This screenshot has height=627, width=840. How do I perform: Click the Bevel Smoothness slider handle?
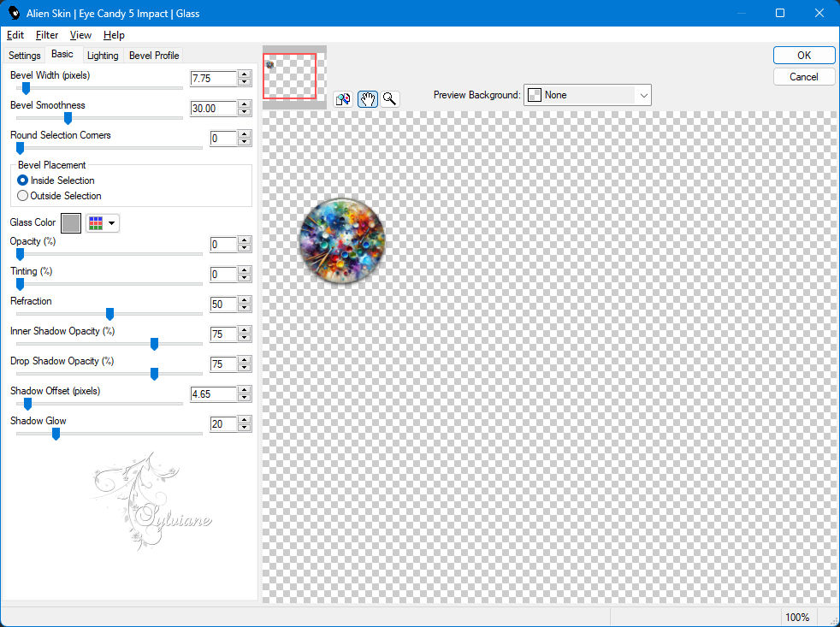68,118
